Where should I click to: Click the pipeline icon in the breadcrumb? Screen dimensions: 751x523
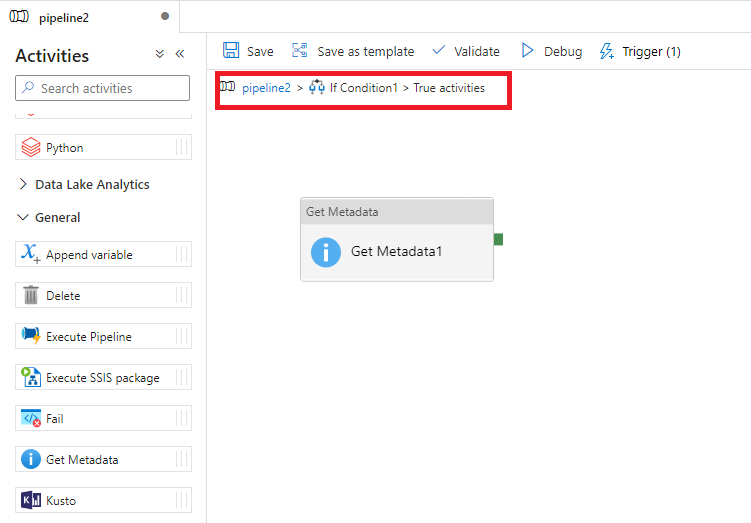pyautogui.click(x=228, y=87)
